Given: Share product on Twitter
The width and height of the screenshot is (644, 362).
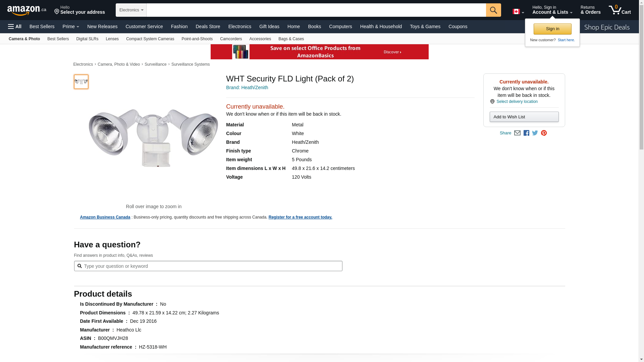Looking at the screenshot, I should (535, 133).
